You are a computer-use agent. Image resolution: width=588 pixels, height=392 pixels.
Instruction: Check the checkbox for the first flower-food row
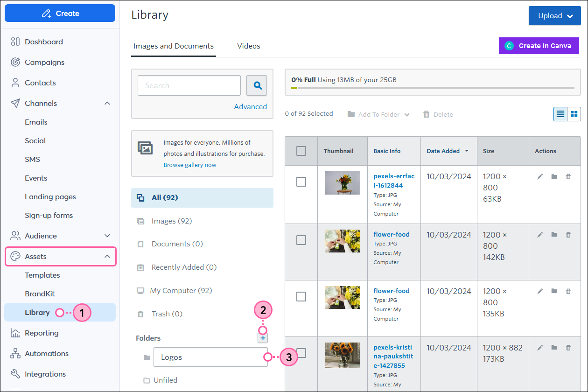coord(301,240)
